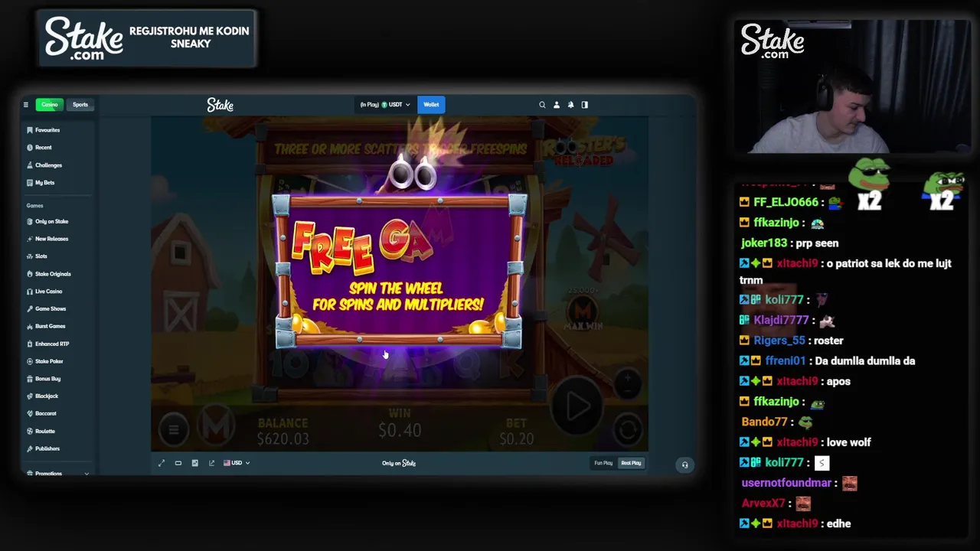Open live support headset icon
The width and height of the screenshot is (980, 551).
click(x=684, y=465)
